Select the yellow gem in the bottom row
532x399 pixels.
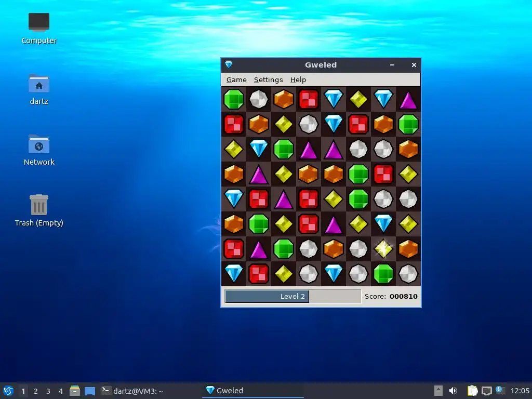(284, 274)
